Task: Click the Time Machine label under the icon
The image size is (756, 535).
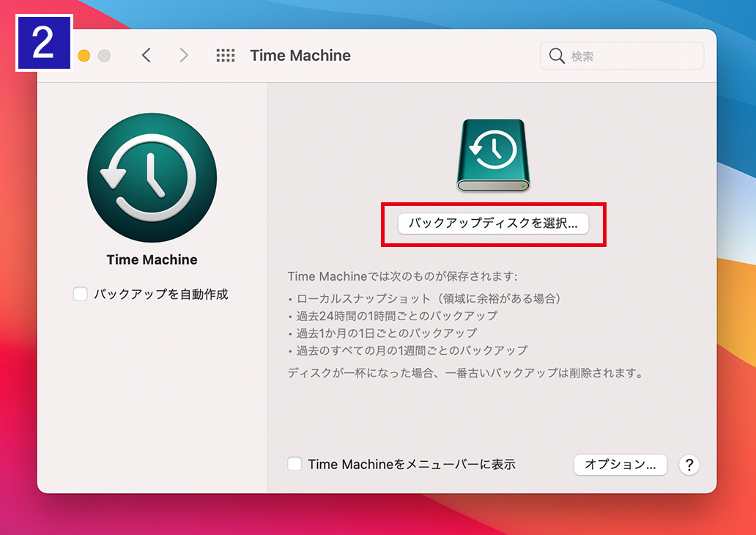Action: pyautogui.click(x=152, y=259)
